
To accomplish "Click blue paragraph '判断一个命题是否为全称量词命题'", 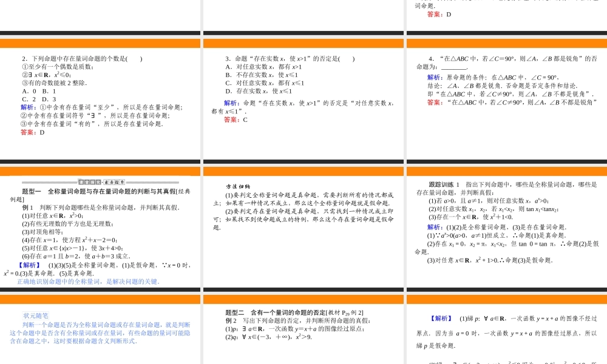I will point(100,333).
